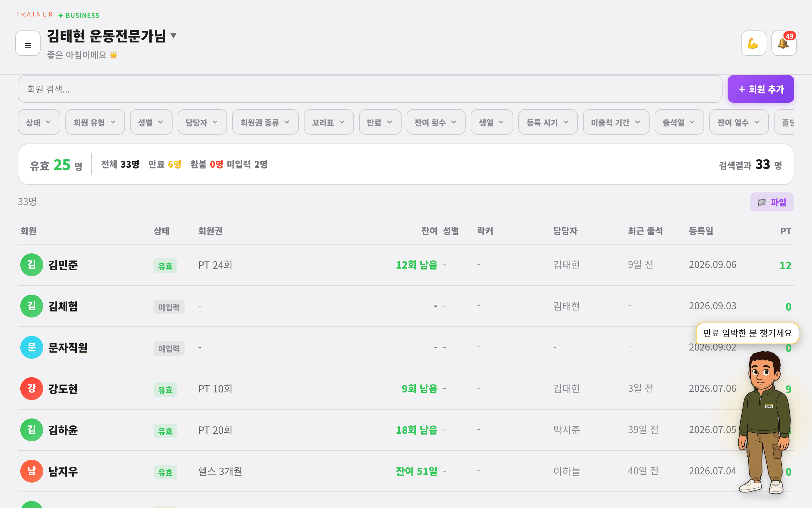Click 김체험's green avatar circle
This screenshot has width=812, height=508.
pos(31,306)
